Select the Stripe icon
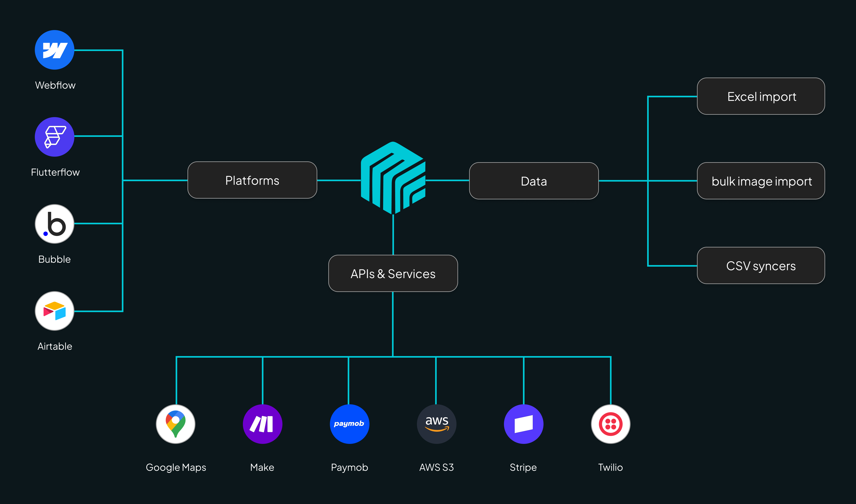This screenshot has height=504, width=856. [524, 424]
